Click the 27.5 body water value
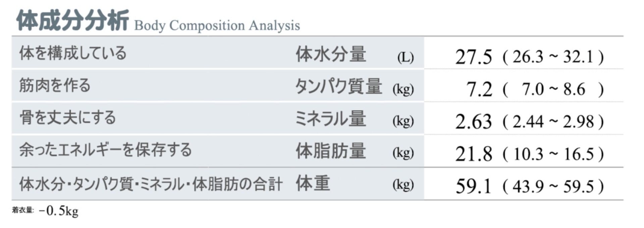 [474, 57]
